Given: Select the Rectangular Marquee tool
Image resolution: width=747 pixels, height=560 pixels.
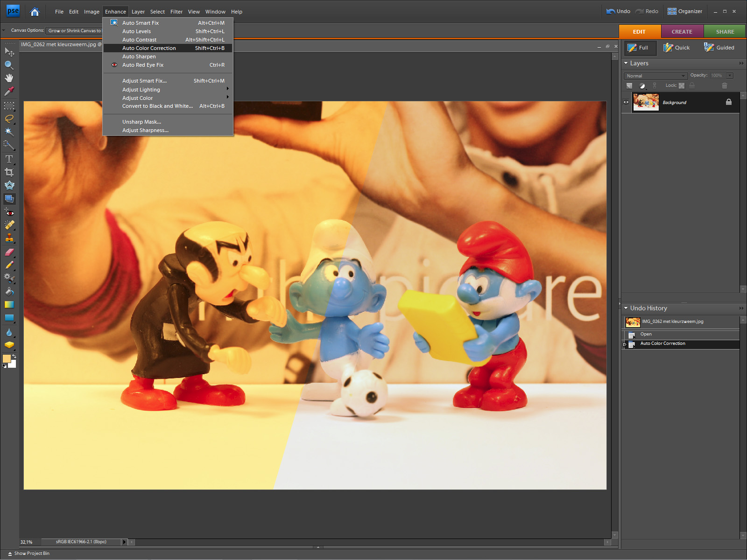Looking at the screenshot, I should click(x=9, y=106).
